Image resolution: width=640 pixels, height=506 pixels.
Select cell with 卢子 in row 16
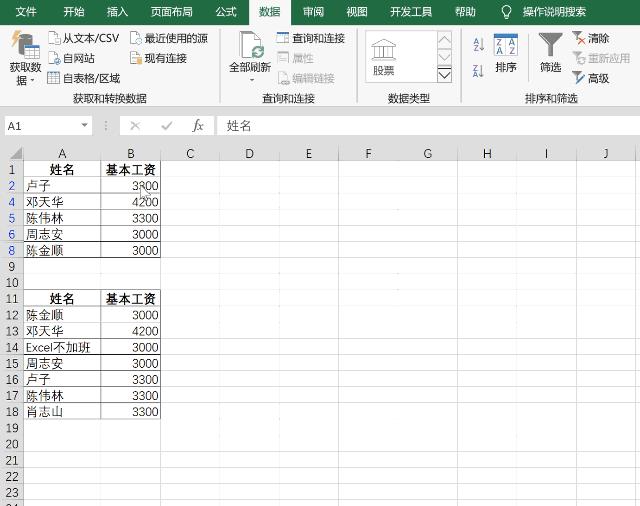coord(62,380)
